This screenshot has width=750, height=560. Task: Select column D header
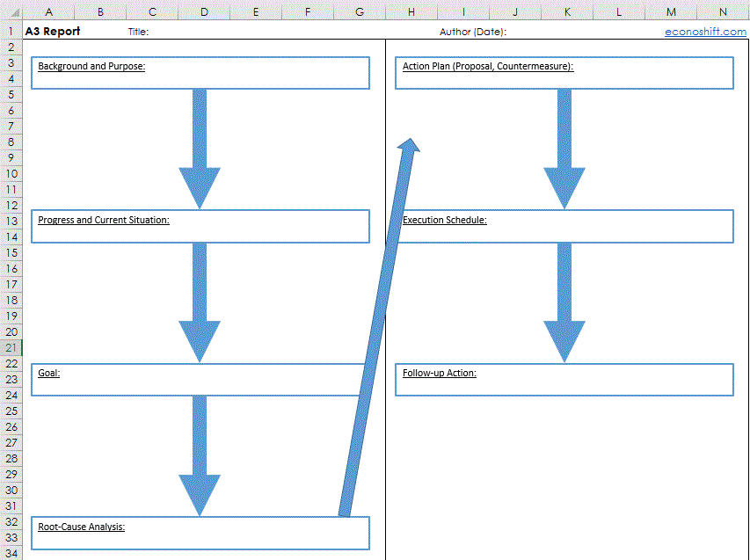point(204,12)
